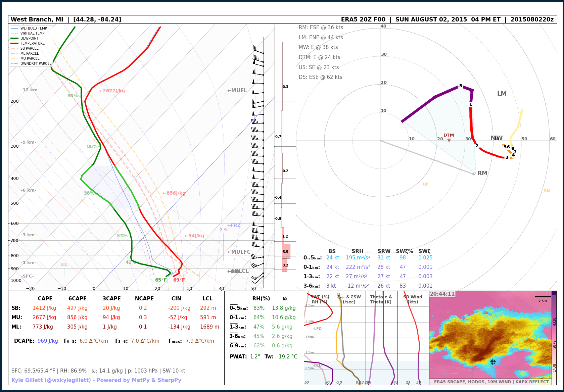The width and height of the screenshot is (564, 392).
Task: Click the MUEL arrow label on skew-T
Action: point(237,91)
